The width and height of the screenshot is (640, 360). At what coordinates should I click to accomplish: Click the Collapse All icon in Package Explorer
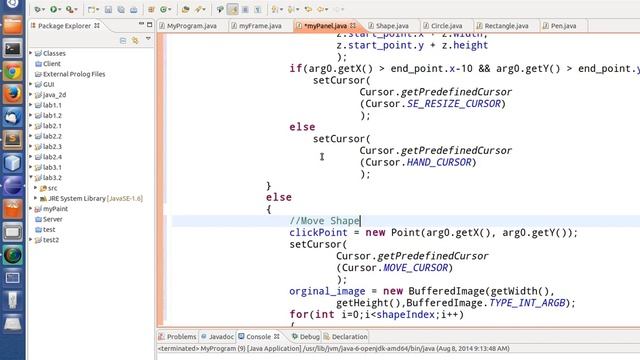(x=123, y=40)
